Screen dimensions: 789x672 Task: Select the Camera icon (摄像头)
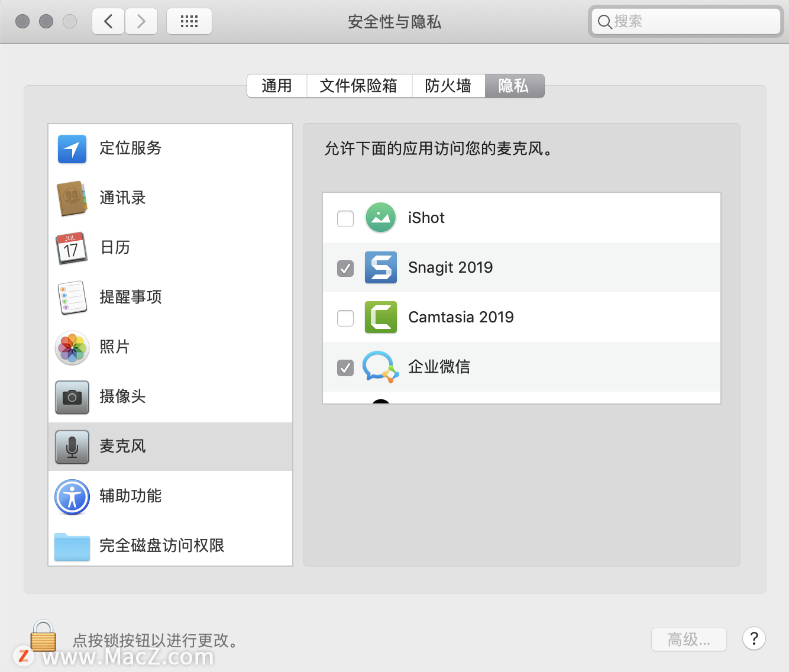coord(72,397)
